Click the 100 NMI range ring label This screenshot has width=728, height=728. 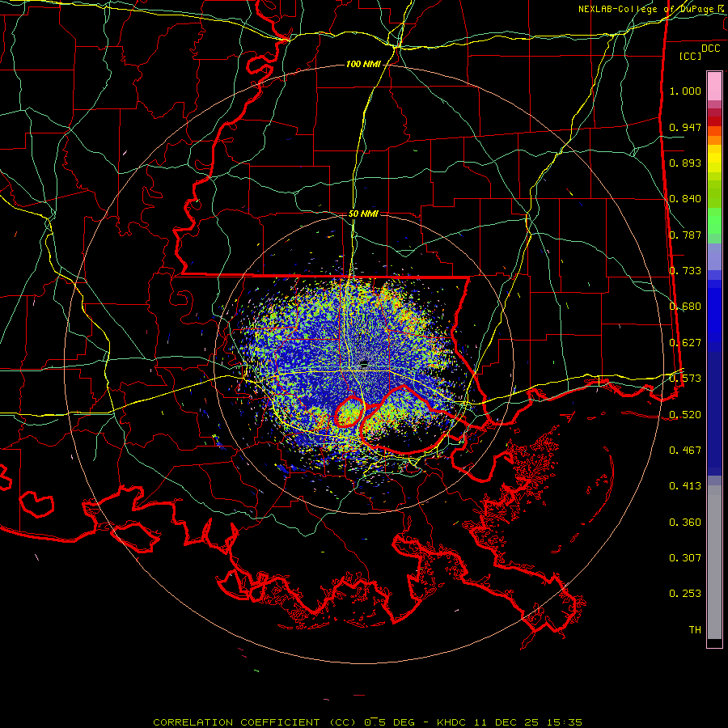[x=363, y=64]
